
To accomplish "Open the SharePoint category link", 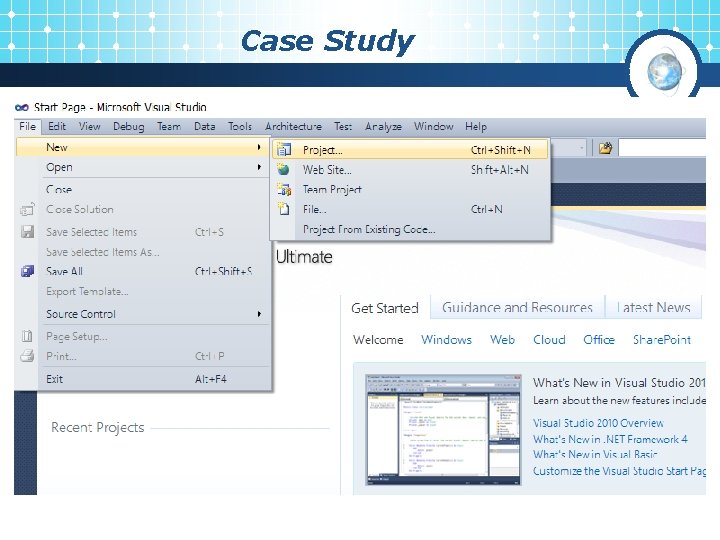I will (x=662, y=339).
